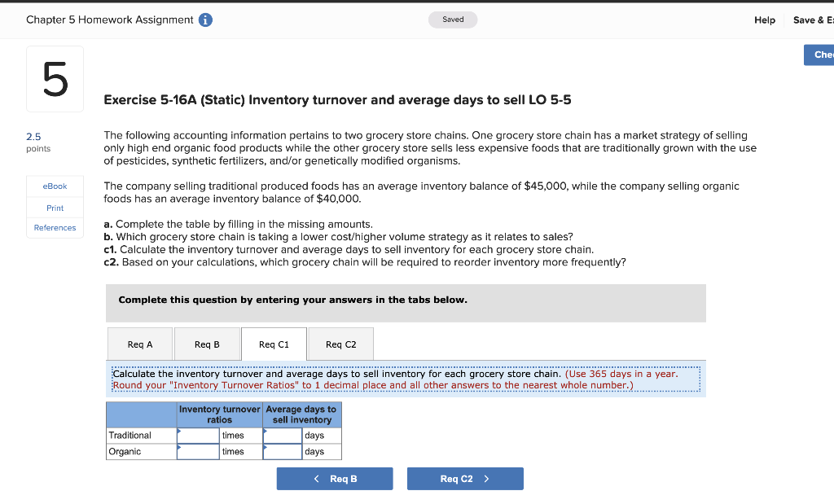Click the Organic average days input field
The image size is (834, 504).
click(x=282, y=450)
